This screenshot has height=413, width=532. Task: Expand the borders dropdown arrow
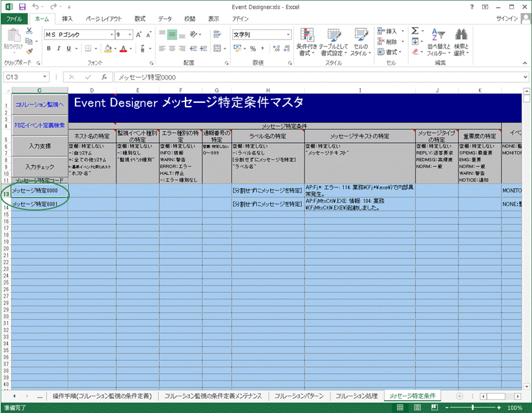click(x=96, y=48)
